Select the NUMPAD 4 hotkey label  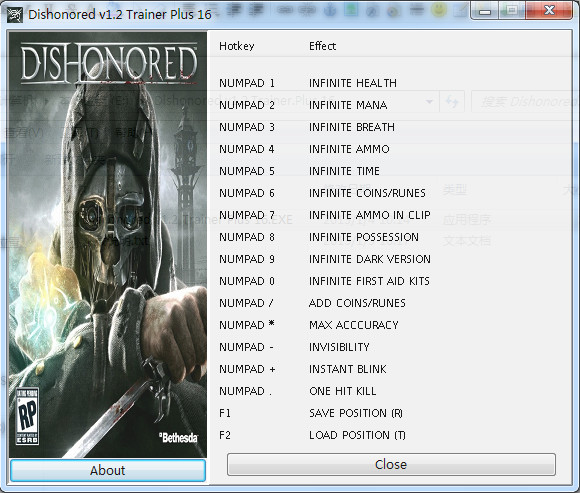[247, 149]
